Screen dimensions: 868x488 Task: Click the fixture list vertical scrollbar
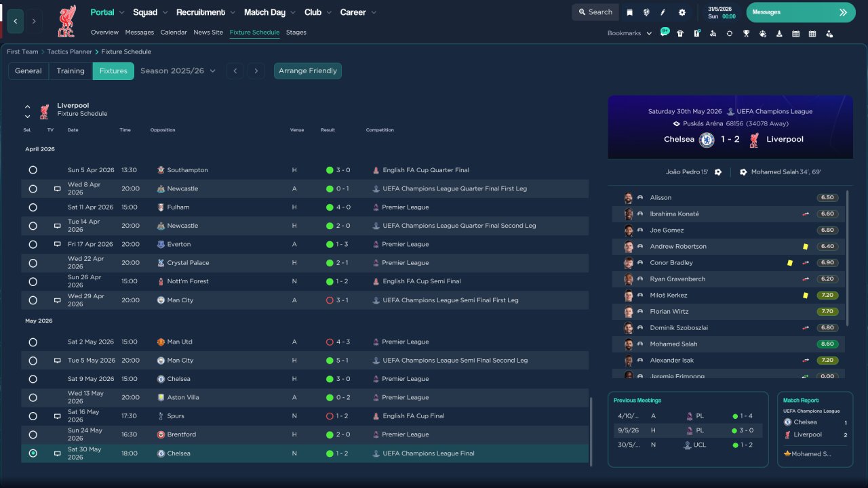(x=591, y=431)
